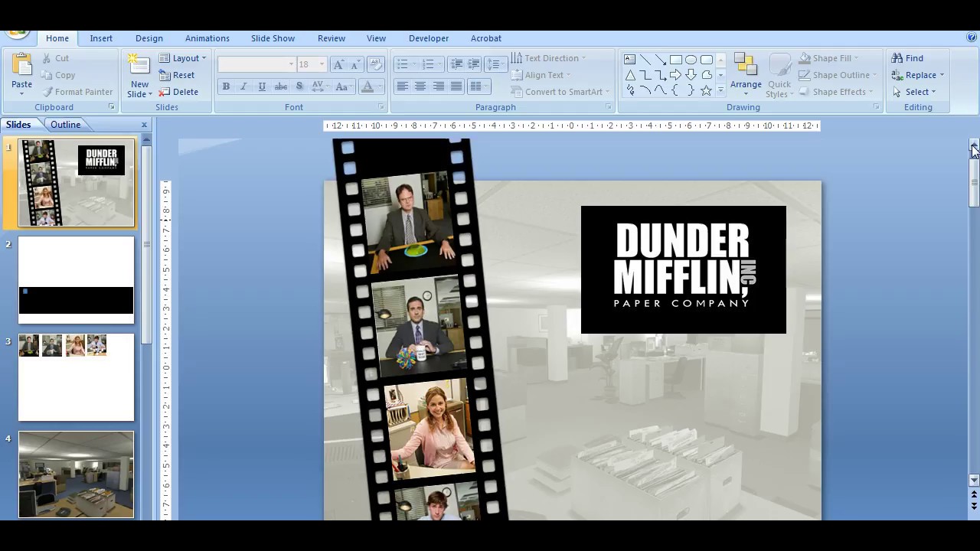Open the Shape Outline dropdown
This screenshot has width=980, height=551.
tap(838, 75)
